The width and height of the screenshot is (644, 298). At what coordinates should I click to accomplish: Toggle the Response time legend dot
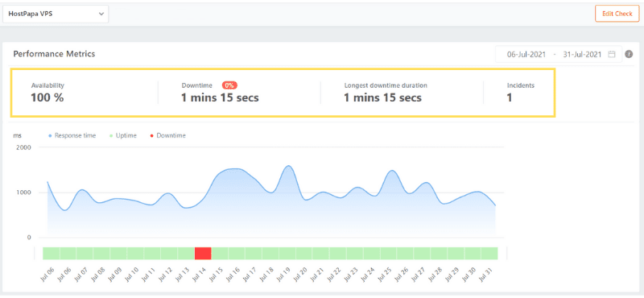click(x=51, y=135)
